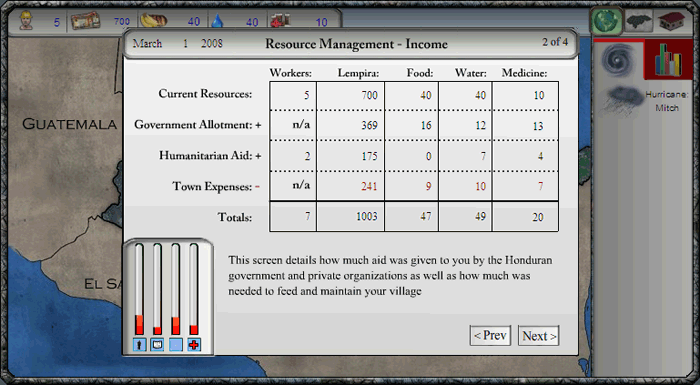700x385 pixels.
Task: Click the Current Resources Lempira value 700 in table
Action: click(x=369, y=95)
